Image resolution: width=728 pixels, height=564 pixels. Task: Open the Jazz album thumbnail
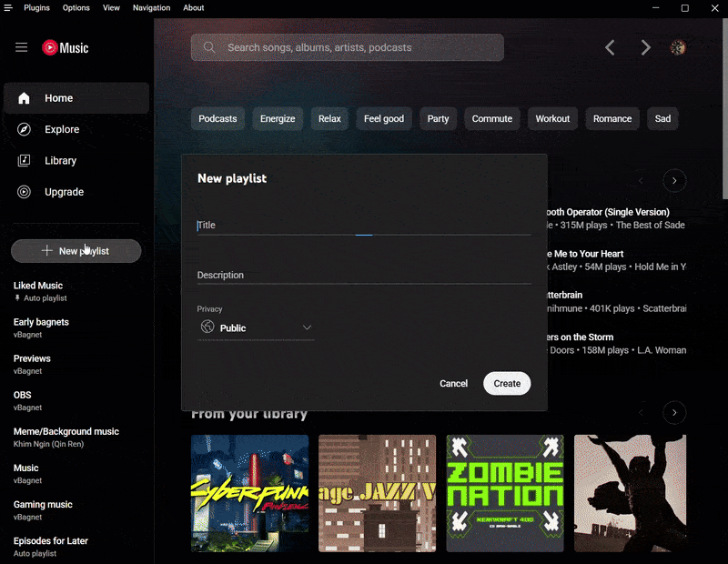pyautogui.click(x=377, y=493)
